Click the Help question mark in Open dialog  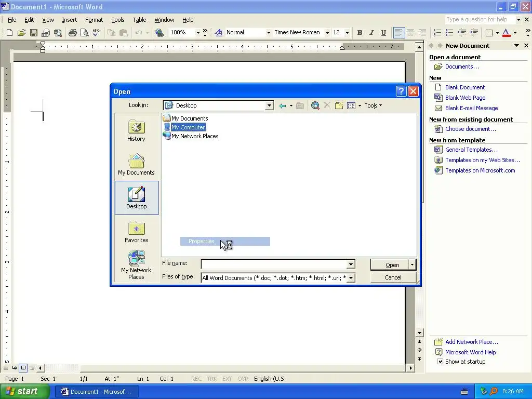tap(401, 91)
